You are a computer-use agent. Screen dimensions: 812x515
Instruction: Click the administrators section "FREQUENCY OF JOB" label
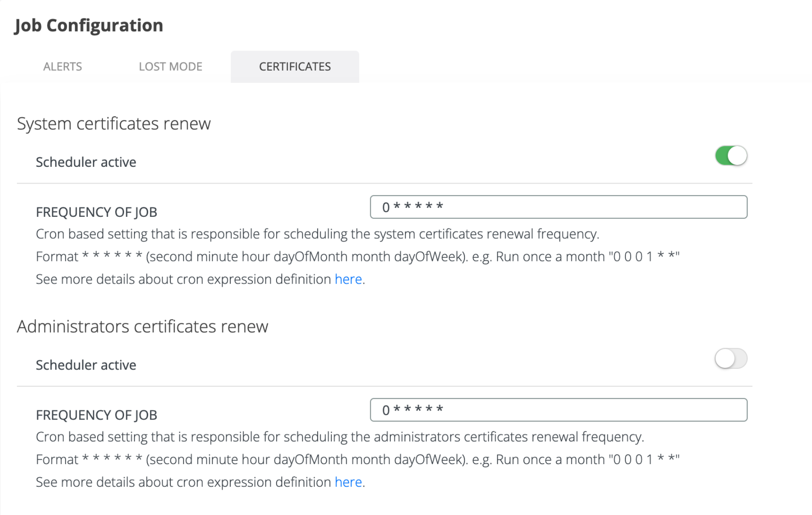(97, 415)
